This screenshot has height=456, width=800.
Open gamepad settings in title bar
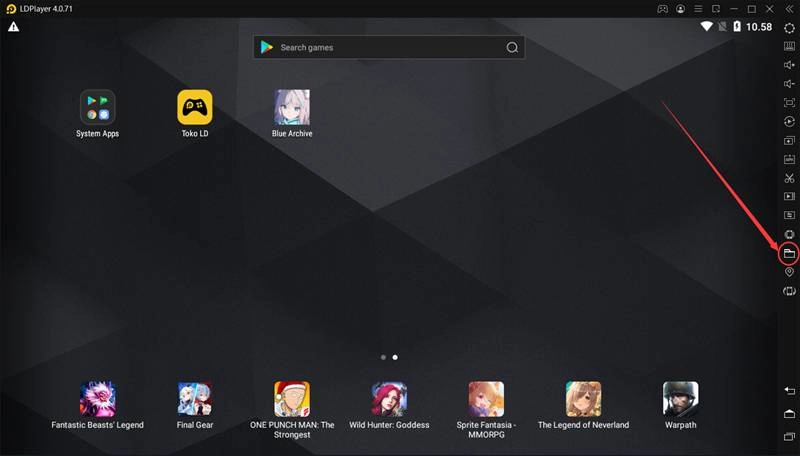click(x=662, y=9)
